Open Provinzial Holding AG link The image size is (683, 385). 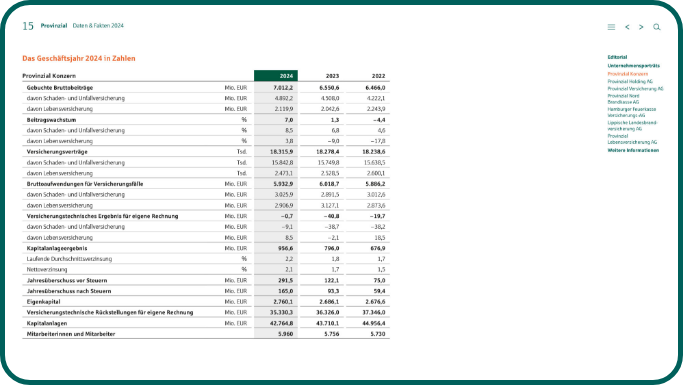[x=630, y=81]
